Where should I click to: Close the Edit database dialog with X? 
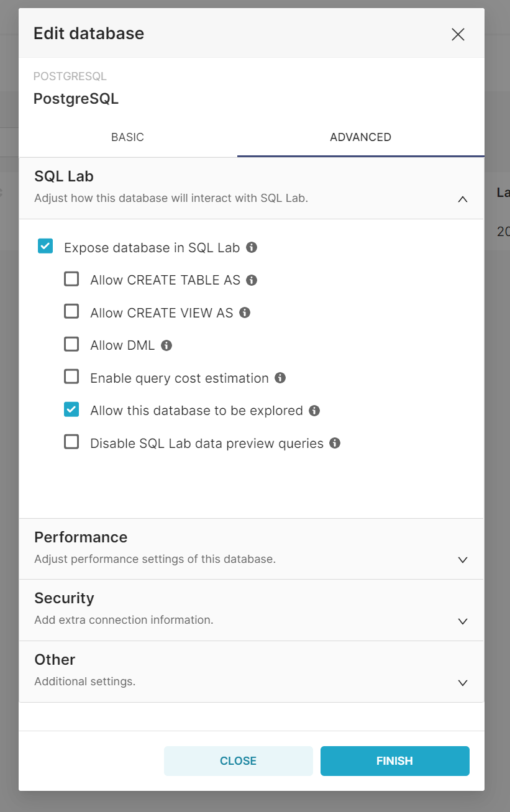tap(458, 34)
